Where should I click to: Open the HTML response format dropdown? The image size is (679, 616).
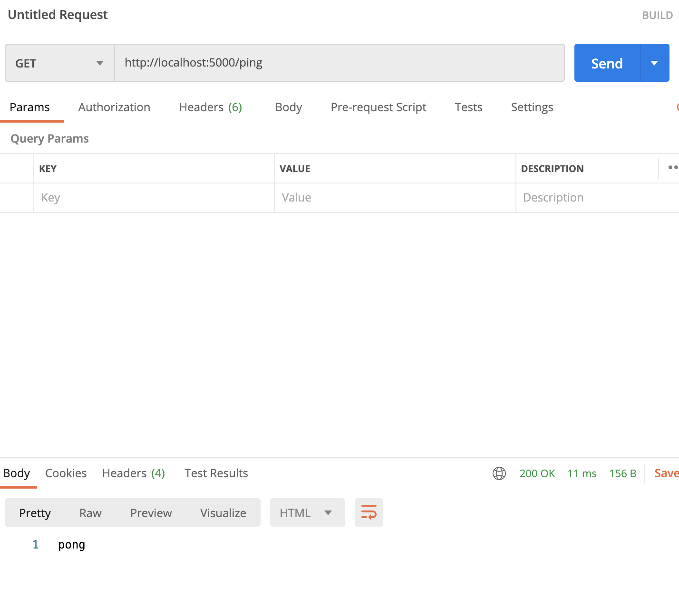(x=307, y=512)
